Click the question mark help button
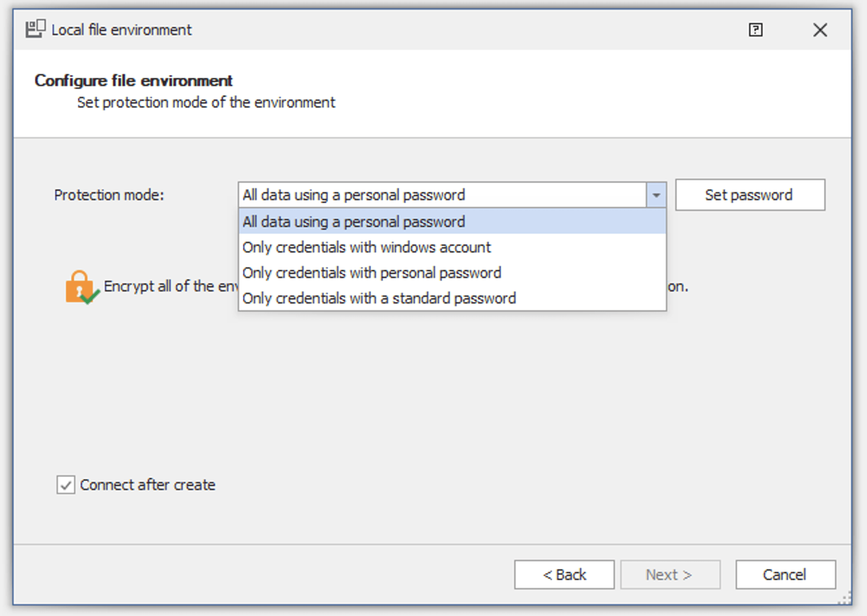867x616 pixels. click(756, 30)
